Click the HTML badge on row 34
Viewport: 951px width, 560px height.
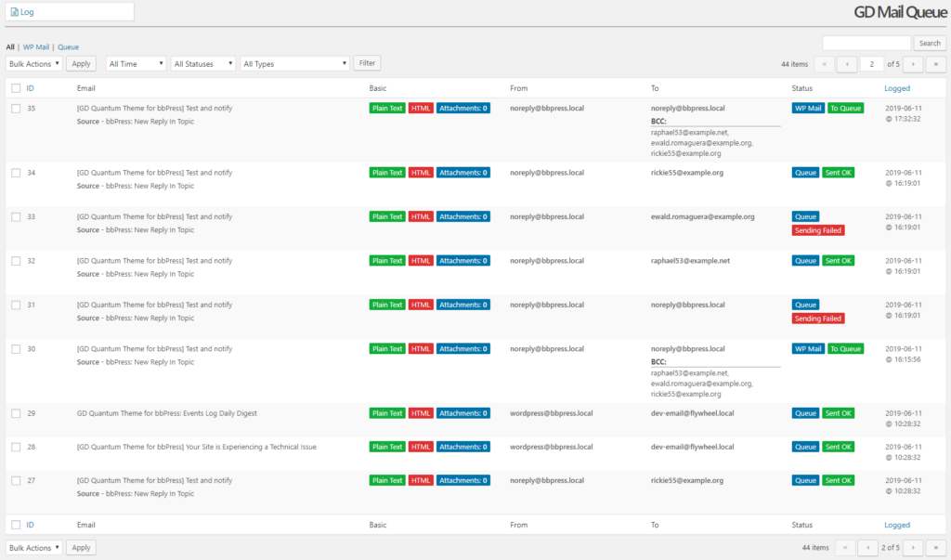420,172
